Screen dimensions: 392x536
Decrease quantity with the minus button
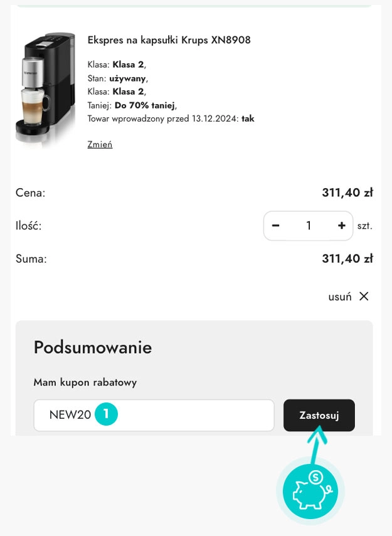pyautogui.click(x=276, y=226)
